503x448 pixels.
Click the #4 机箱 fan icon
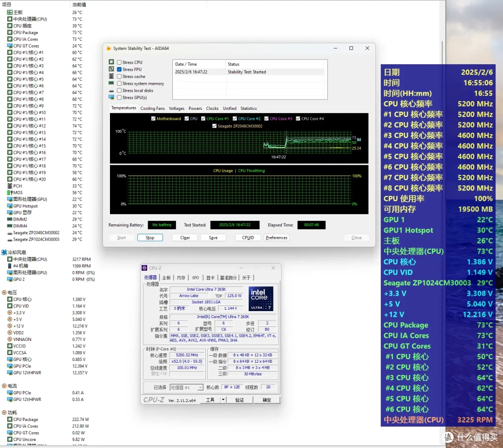[10, 266]
